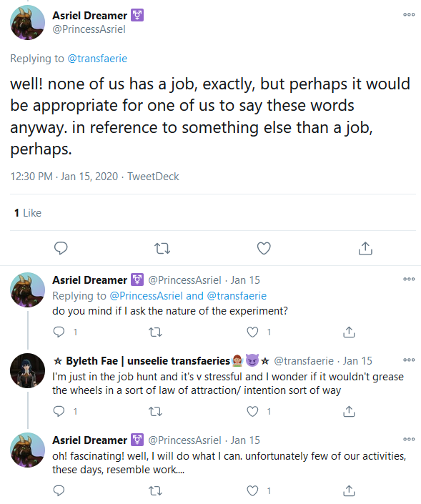Share the main tweet
This screenshot has width=421, height=504.
pos(365,248)
